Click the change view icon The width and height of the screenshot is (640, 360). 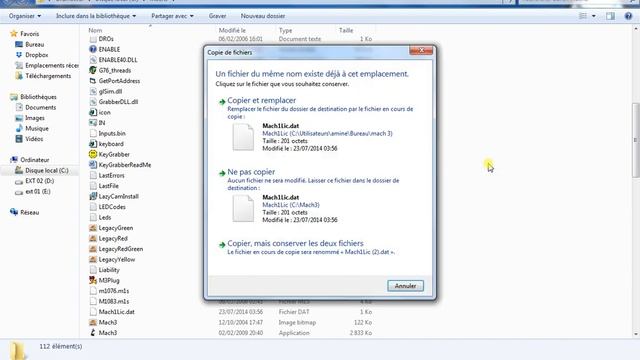click(x=583, y=16)
